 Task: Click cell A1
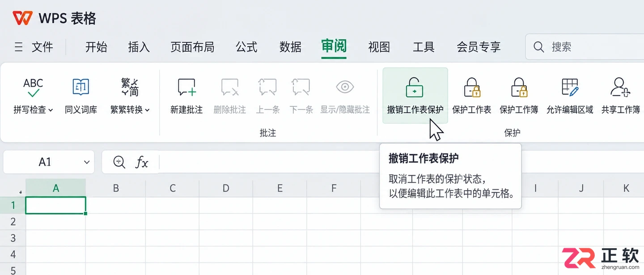[x=56, y=205]
